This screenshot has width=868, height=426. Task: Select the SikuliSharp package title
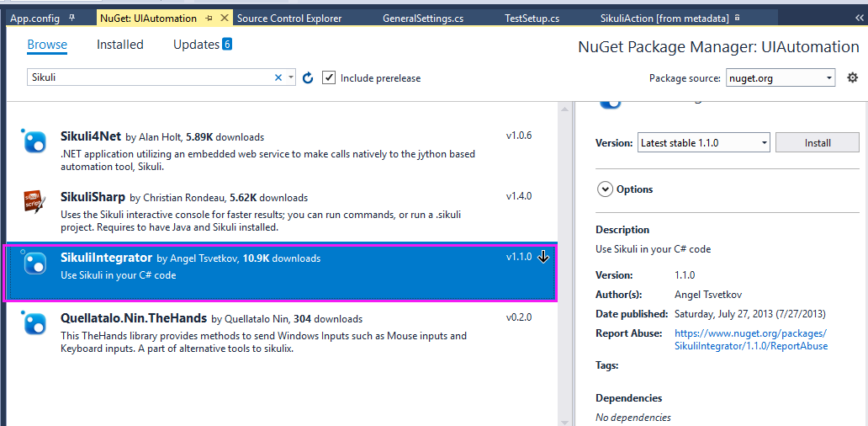(93, 197)
